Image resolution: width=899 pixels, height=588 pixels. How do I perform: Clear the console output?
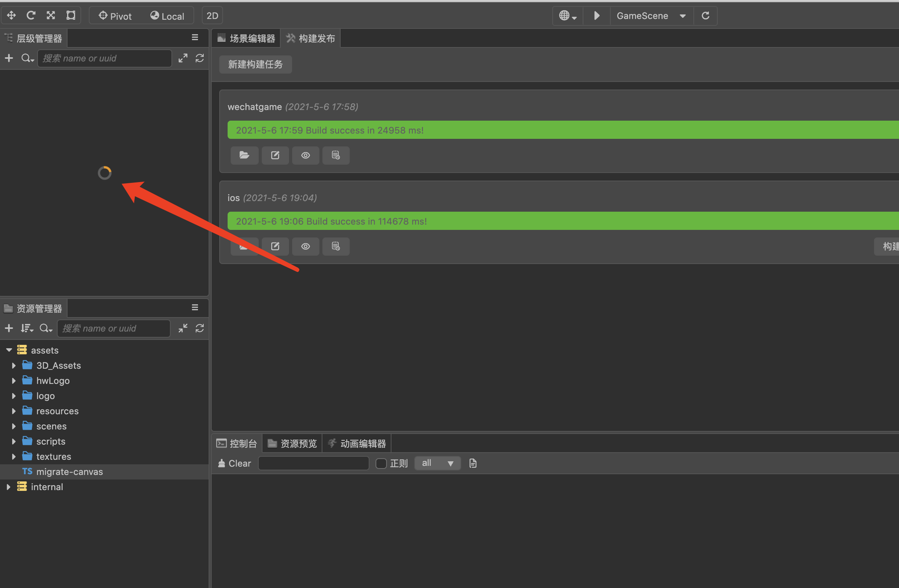[234, 463]
